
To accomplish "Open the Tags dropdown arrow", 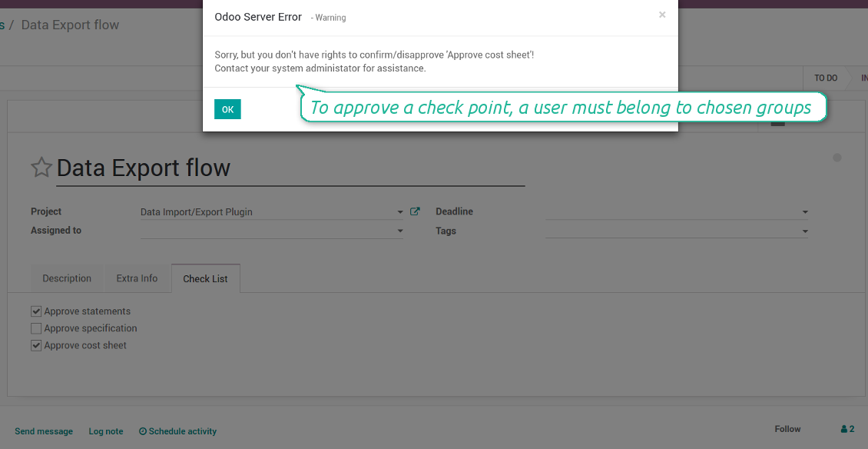I will coord(804,231).
